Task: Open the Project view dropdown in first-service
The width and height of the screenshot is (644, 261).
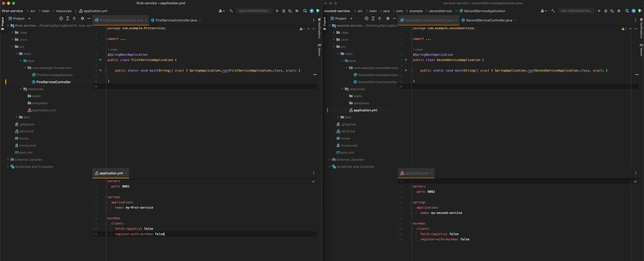Action: [29, 19]
